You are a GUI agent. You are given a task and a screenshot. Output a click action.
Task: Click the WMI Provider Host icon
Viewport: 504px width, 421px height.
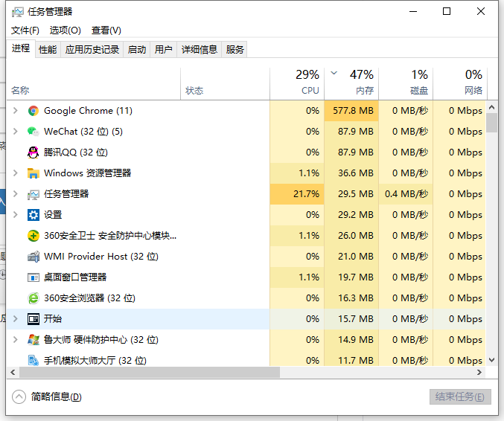coord(33,257)
